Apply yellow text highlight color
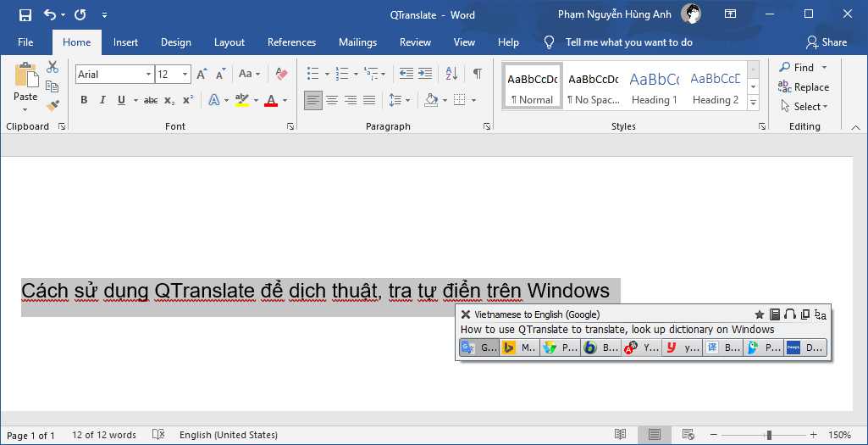This screenshot has height=445, width=868. click(x=242, y=100)
